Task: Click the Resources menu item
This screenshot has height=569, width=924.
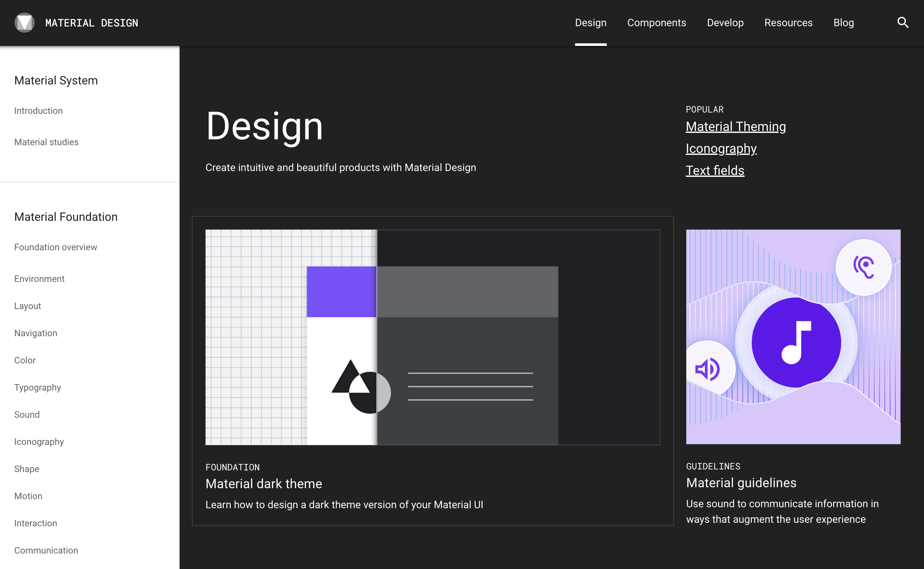Action: (x=789, y=22)
